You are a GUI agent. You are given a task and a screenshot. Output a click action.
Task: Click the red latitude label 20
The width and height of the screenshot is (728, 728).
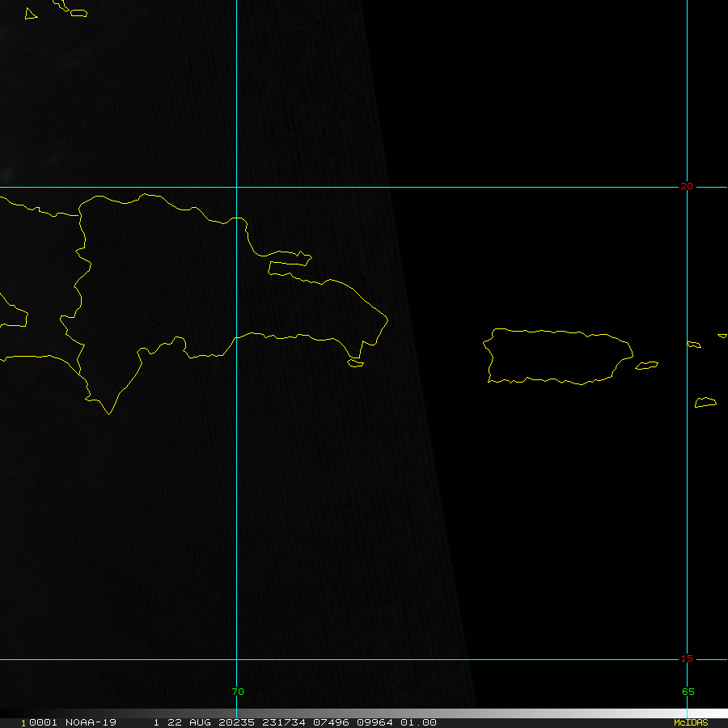[x=686, y=186]
